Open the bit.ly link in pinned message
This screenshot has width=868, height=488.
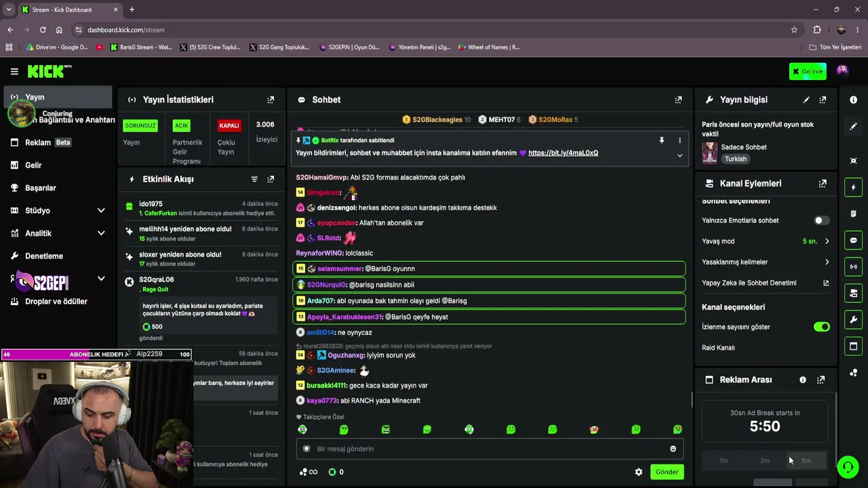pyautogui.click(x=563, y=153)
